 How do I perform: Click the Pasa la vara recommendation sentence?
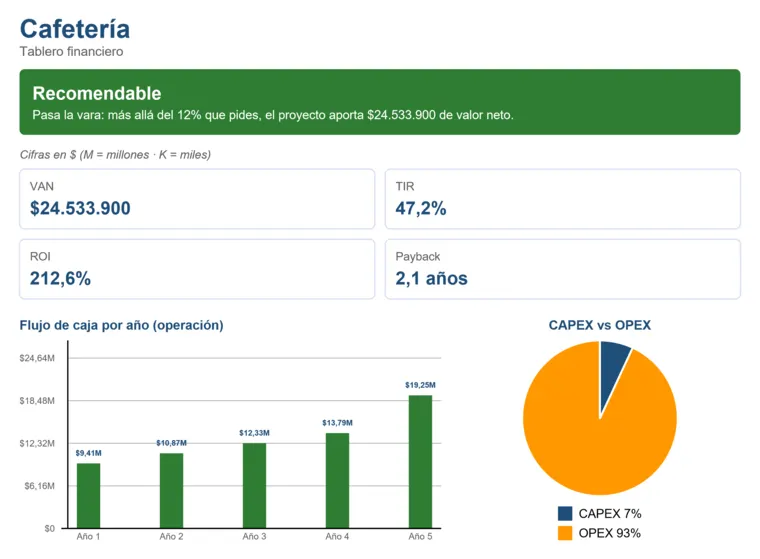[273, 115]
